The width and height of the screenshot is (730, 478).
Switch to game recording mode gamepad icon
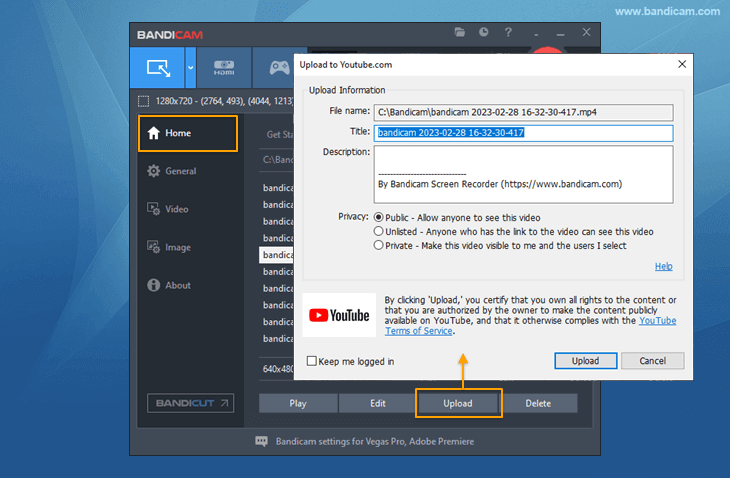tap(279, 68)
